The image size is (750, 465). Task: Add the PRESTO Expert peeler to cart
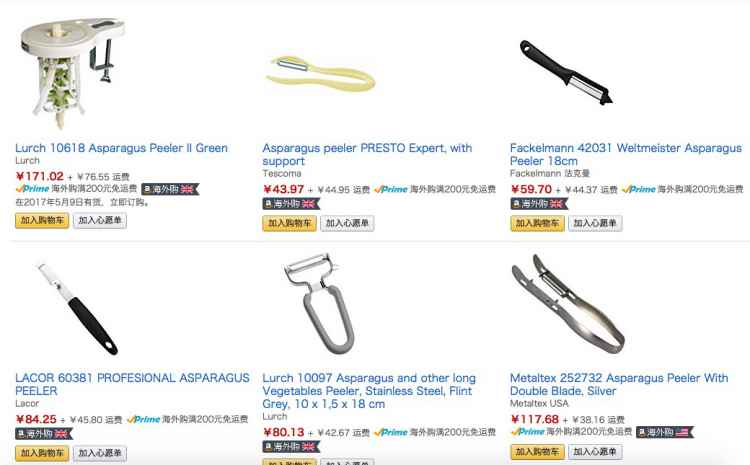click(289, 223)
